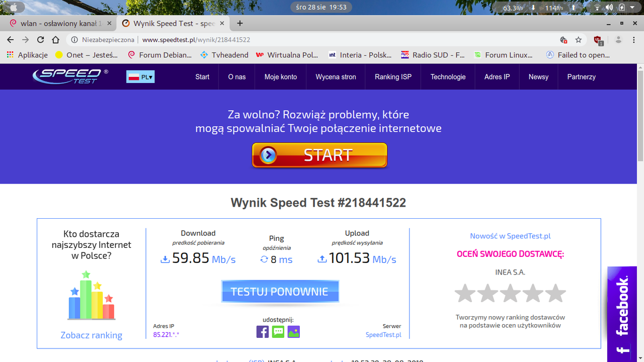The height and width of the screenshot is (362, 644).
Task: Bookmark this page with the star icon
Action: 579,40
